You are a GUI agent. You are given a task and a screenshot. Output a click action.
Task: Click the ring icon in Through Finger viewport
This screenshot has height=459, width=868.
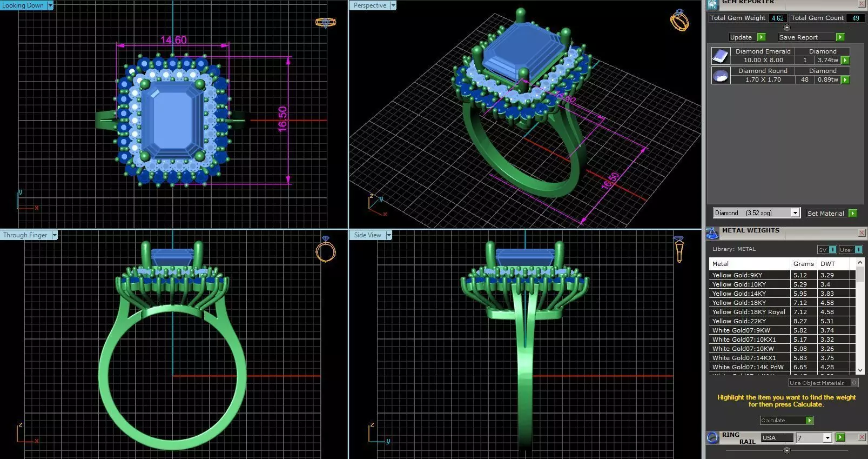[326, 250]
